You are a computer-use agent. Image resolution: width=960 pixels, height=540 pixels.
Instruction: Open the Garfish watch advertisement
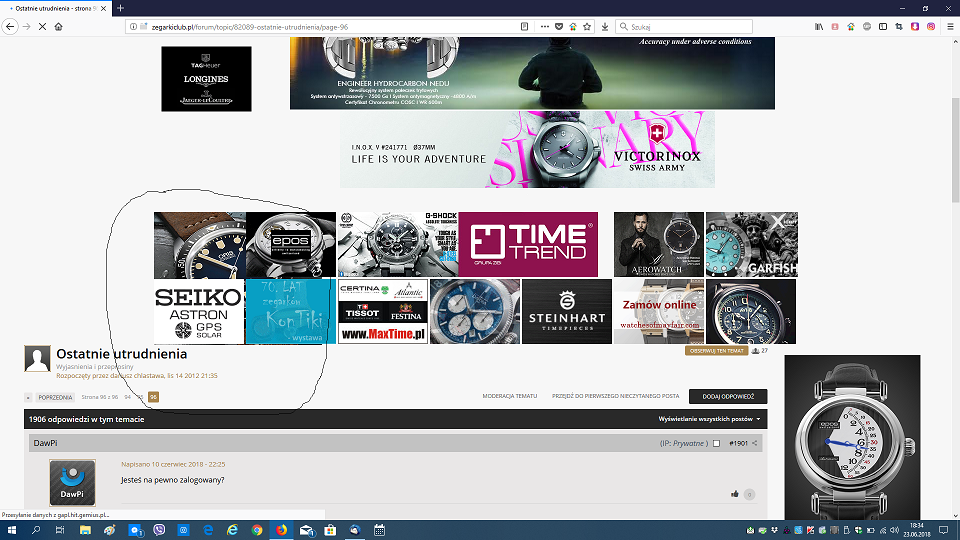tap(752, 245)
